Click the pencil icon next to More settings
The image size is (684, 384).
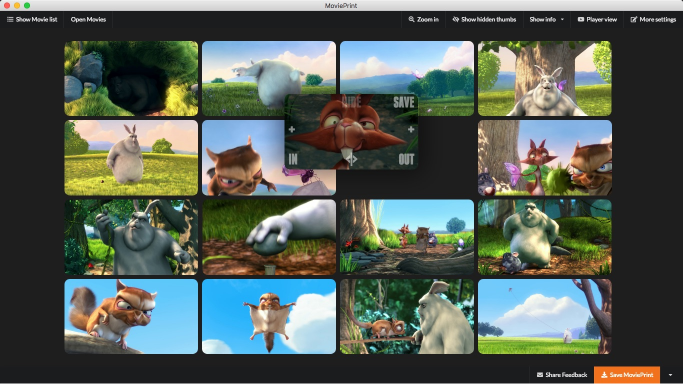(633, 19)
